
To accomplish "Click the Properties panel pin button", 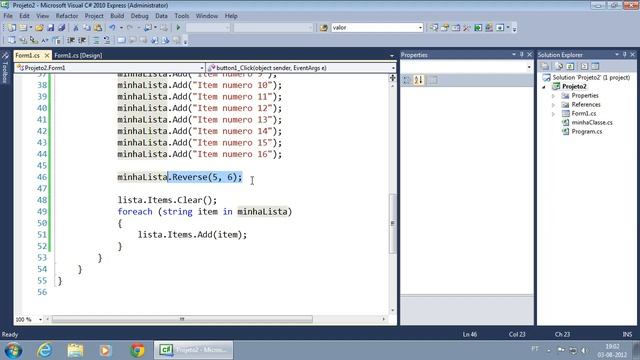I will click(522, 54).
